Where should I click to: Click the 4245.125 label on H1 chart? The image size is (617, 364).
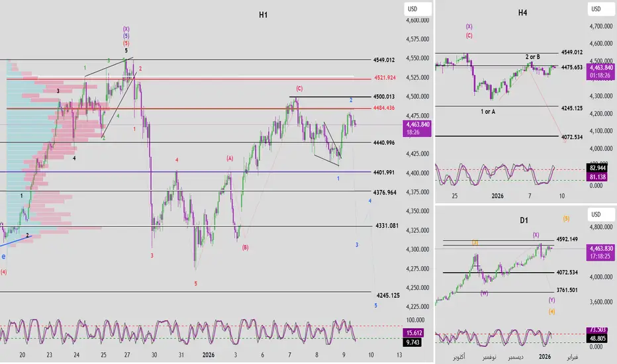[x=388, y=295]
